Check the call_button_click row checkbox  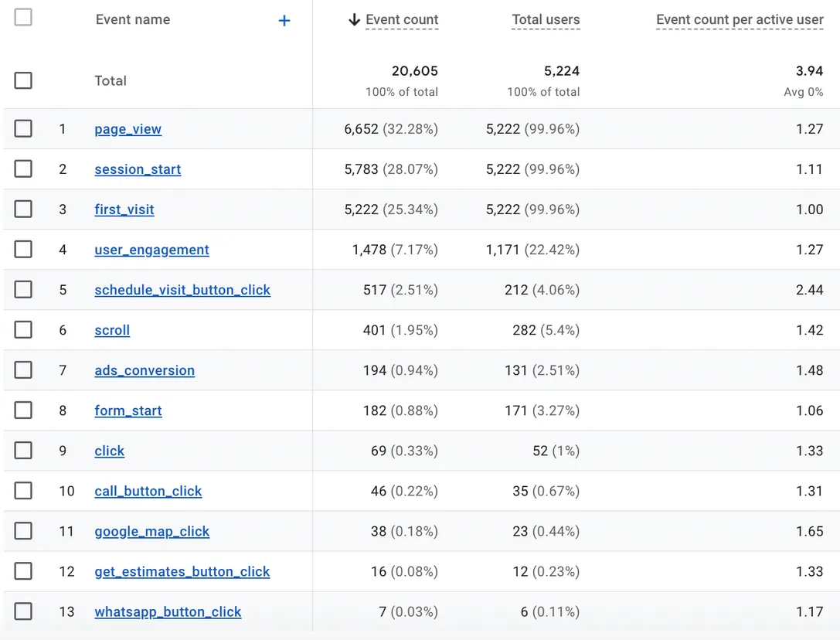[23, 491]
